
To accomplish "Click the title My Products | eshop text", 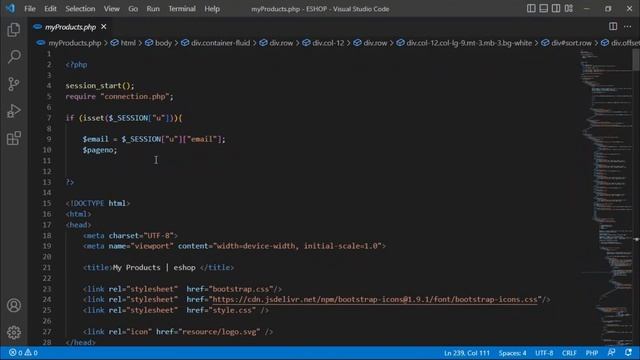I will click(154, 268).
